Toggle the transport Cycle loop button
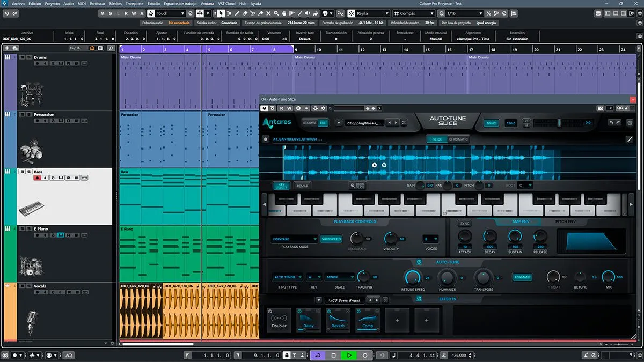This screenshot has width=644, height=362. coord(318,355)
